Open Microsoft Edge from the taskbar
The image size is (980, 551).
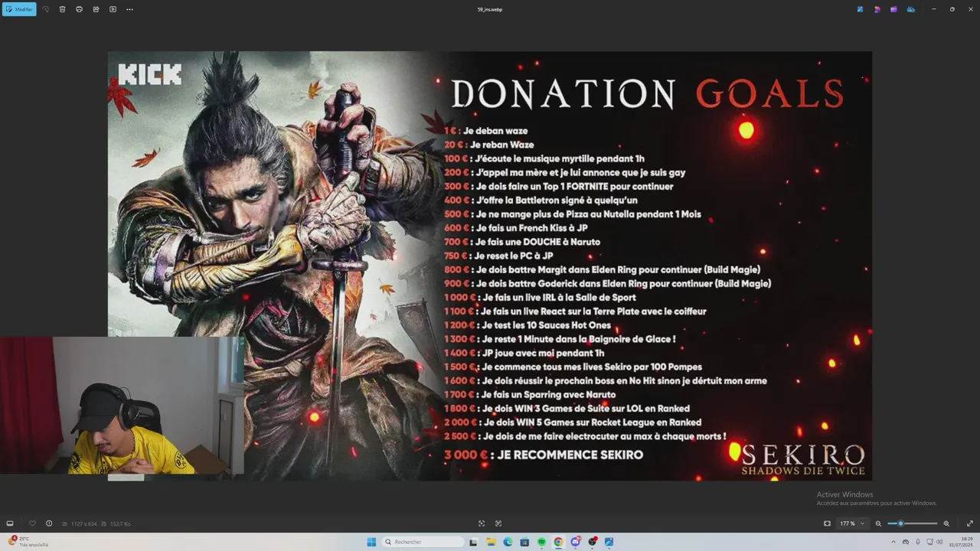coord(508,542)
